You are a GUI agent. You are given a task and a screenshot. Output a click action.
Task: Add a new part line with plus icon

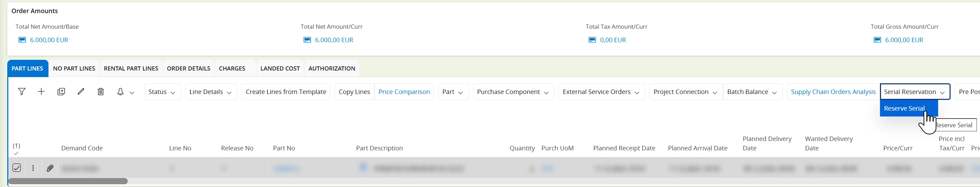(x=41, y=92)
